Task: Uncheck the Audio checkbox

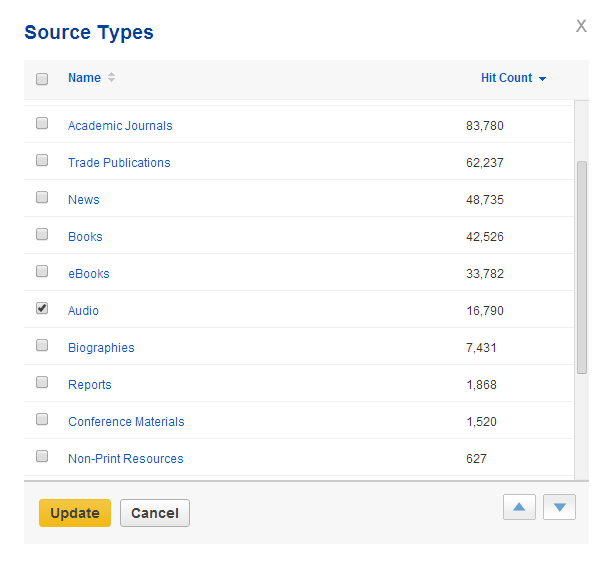Action: point(42,309)
